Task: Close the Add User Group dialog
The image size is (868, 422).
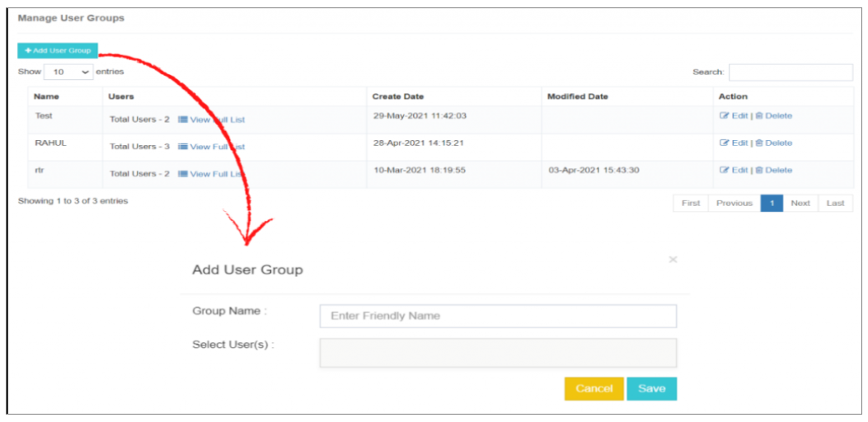Action: [x=673, y=259]
